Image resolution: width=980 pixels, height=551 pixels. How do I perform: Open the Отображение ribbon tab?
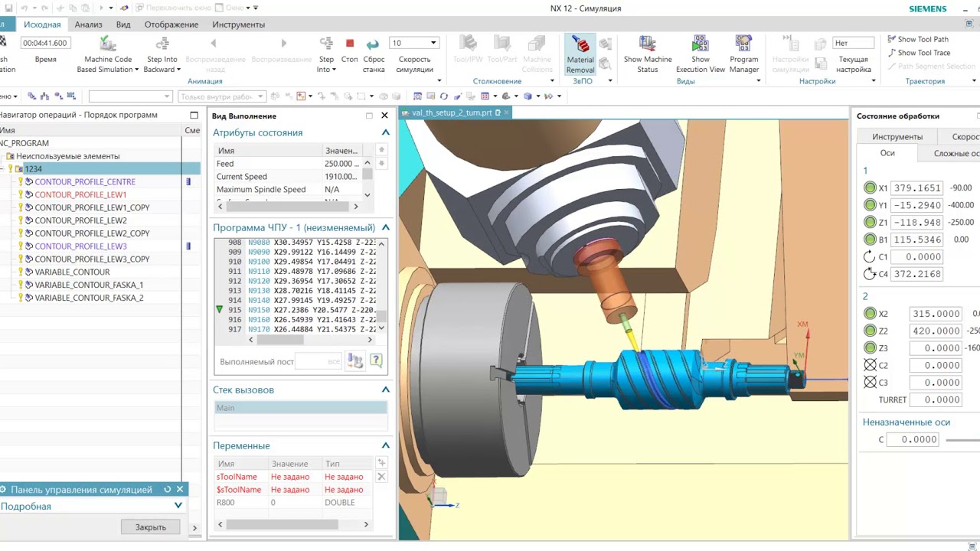tap(171, 24)
